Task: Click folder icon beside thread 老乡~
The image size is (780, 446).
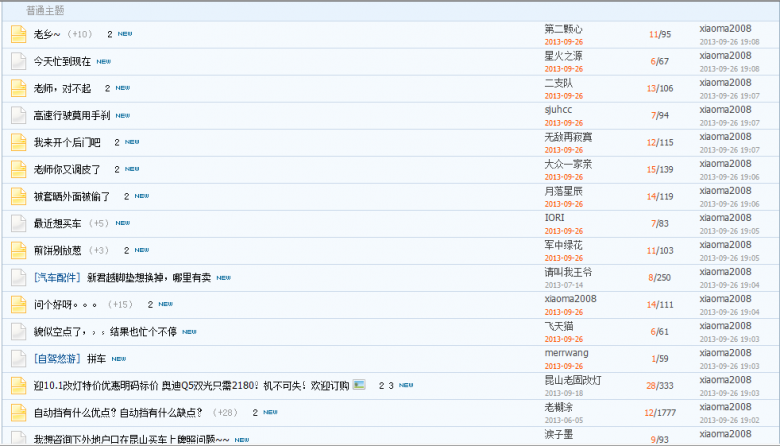Action: pyautogui.click(x=18, y=34)
